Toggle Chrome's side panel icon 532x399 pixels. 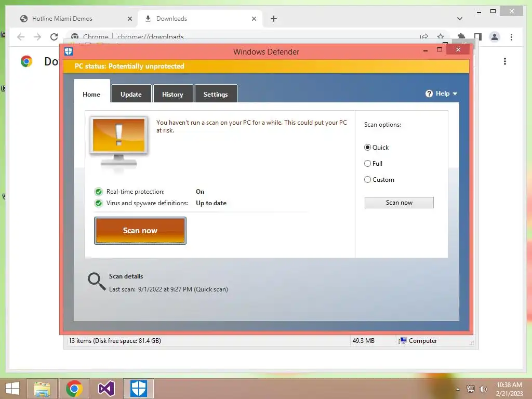coord(478,37)
